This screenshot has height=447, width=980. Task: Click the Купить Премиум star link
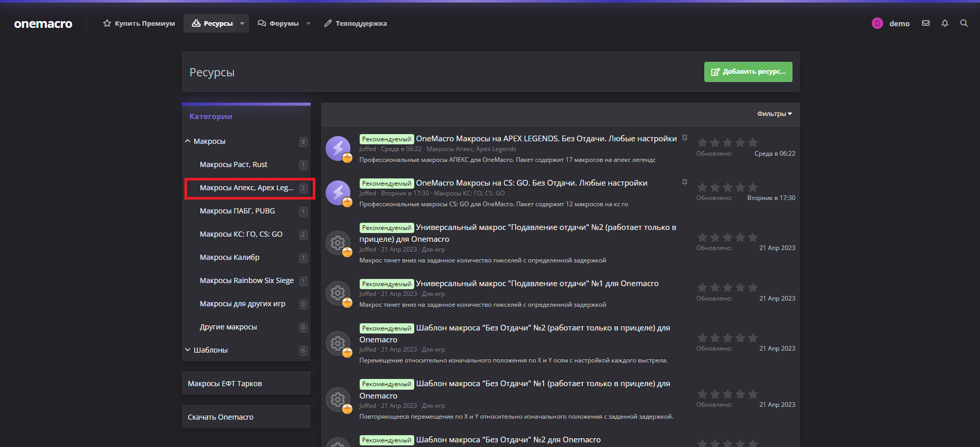point(139,23)
